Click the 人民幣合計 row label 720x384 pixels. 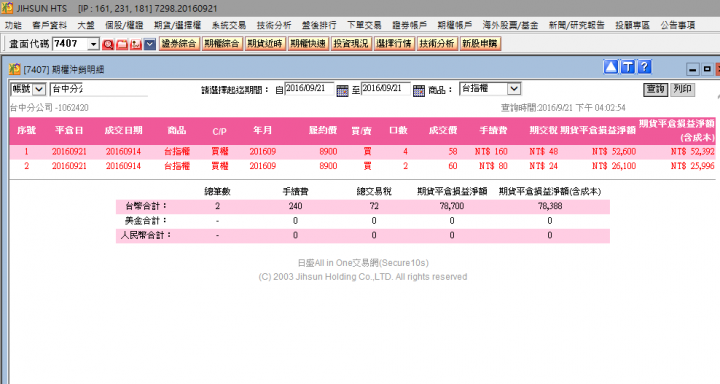pyautogui.click(x=146, y=235)
